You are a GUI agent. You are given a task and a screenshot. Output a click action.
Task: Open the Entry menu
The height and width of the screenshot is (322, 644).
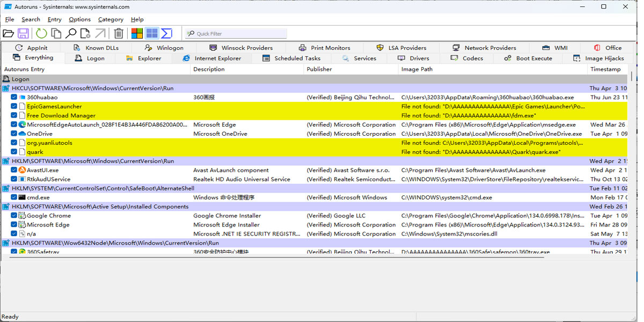[x=54, y=19]
